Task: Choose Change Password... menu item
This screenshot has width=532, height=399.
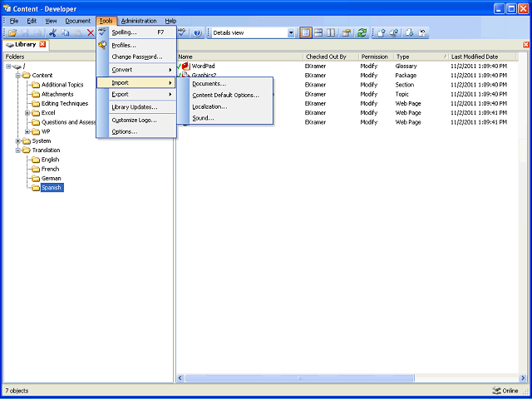Action: pyautogui.click(x=136, y=57)
